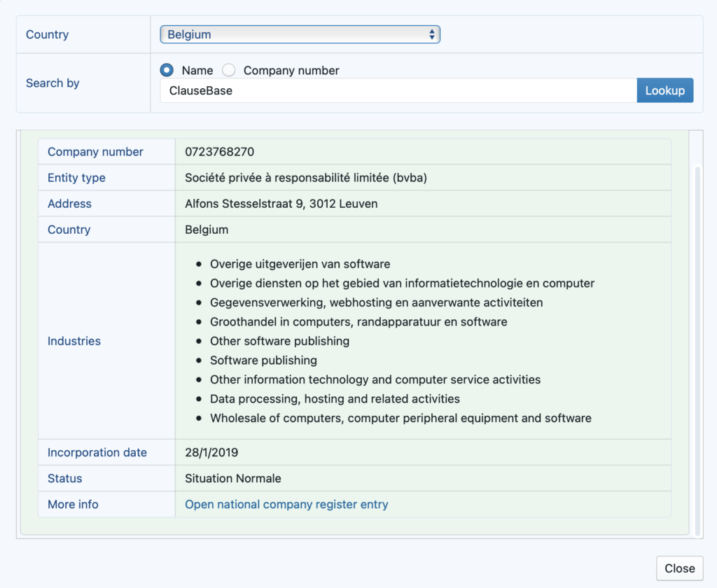Click the company number value 0723768270
The height and width of the screenshot is (588, 717).
pyautogui.click(x=219, y=152)
